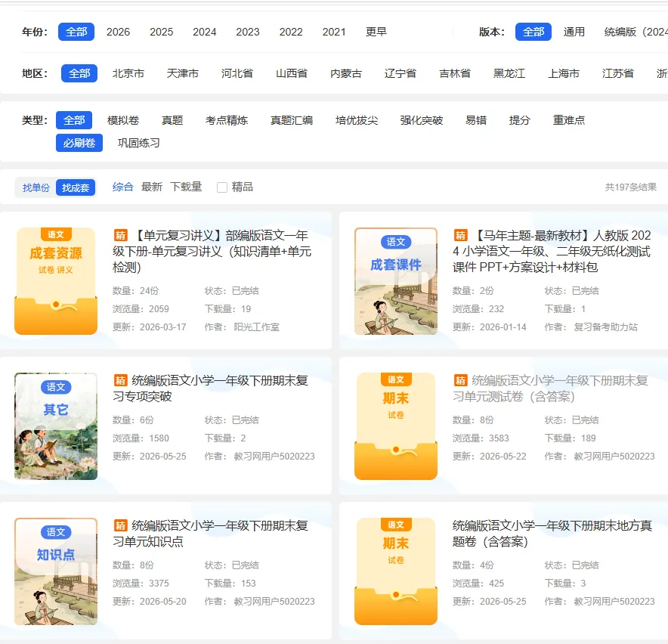Sort results by 最新
This screenshot has height=644, width=668.
(152, 187)
